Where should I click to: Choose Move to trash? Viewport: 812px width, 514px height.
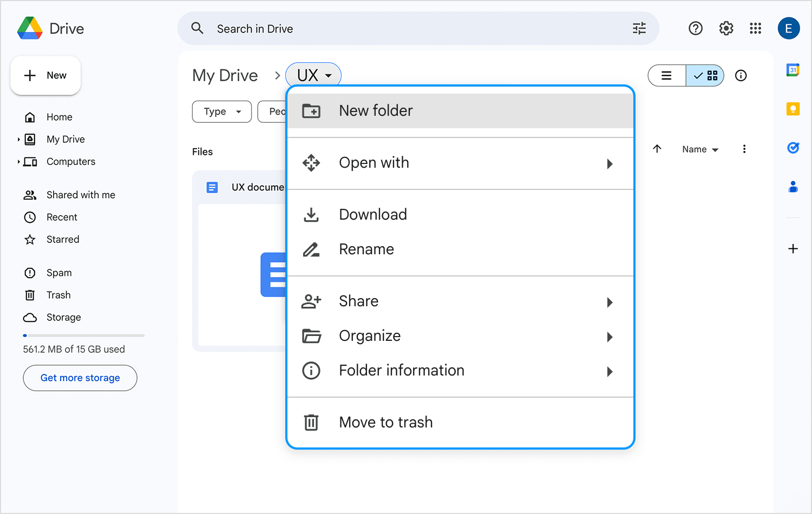pyautogui.click(x=460, y=423)
